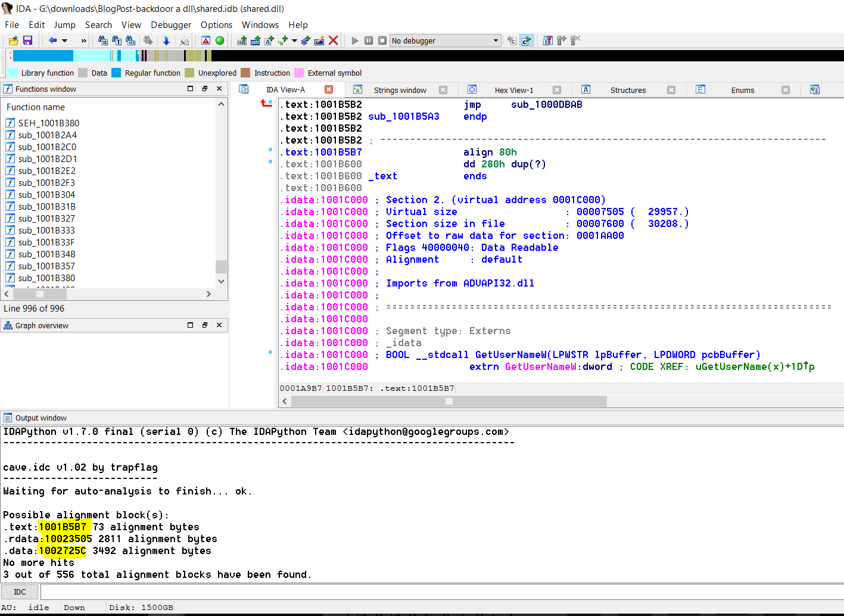Start process with the play button
Viewport: 844px width, 616px height.
pos(355,41)
